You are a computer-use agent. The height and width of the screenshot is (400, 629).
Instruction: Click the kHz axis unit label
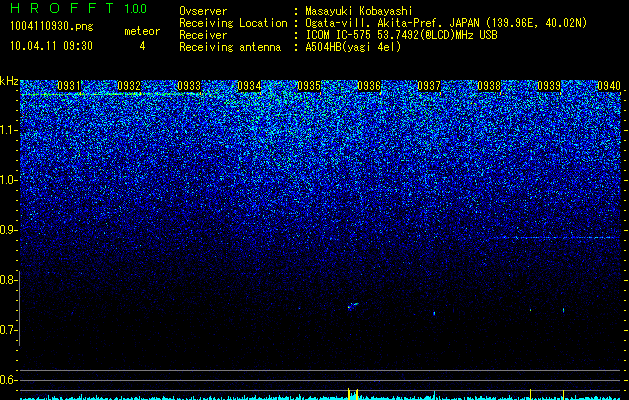pyautogui.click(x=9, y=81)
